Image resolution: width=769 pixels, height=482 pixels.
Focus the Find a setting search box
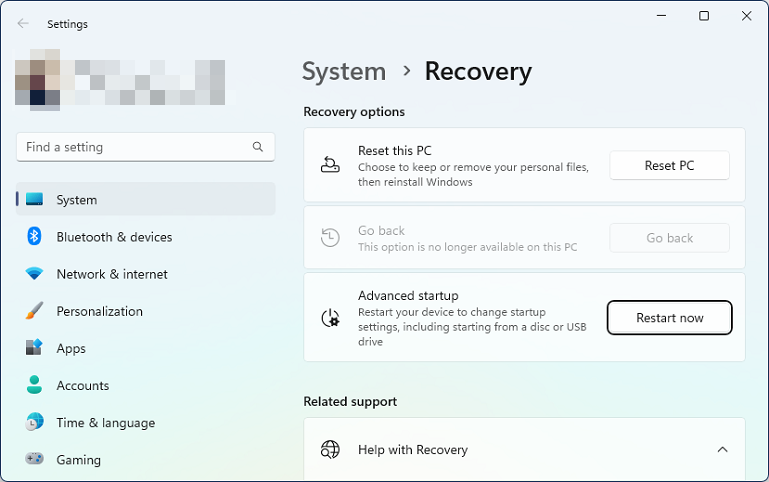(146, 147)
